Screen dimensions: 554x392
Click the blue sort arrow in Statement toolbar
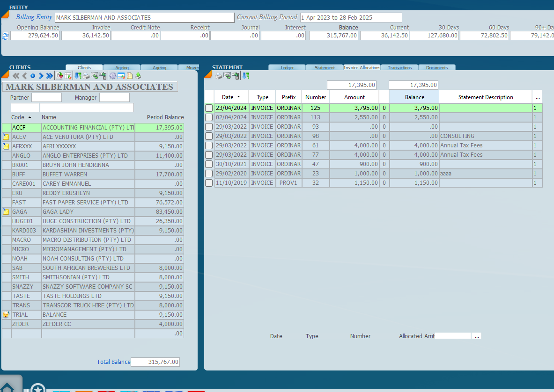click(x=245, y=76)
